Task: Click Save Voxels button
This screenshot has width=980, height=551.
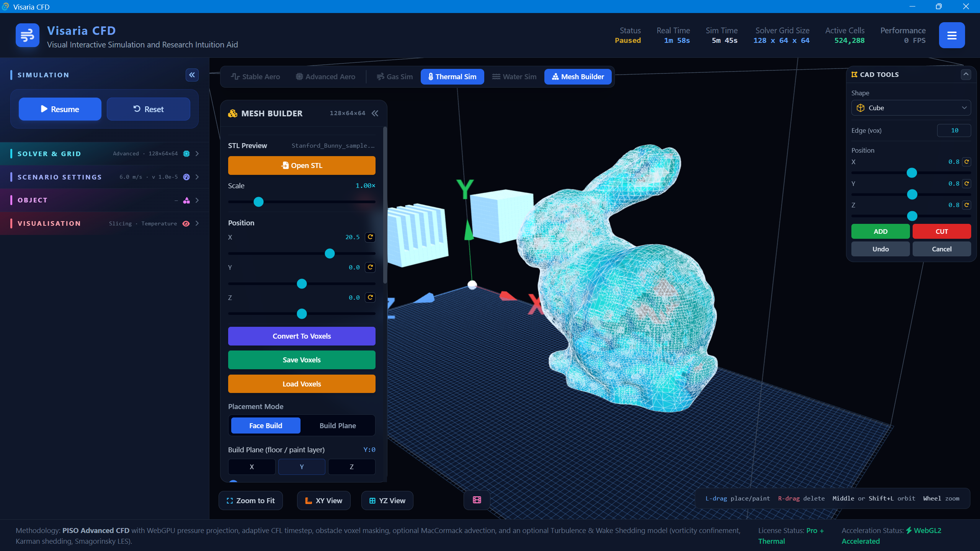Action: pyautogui.click(x=302, y=360)
